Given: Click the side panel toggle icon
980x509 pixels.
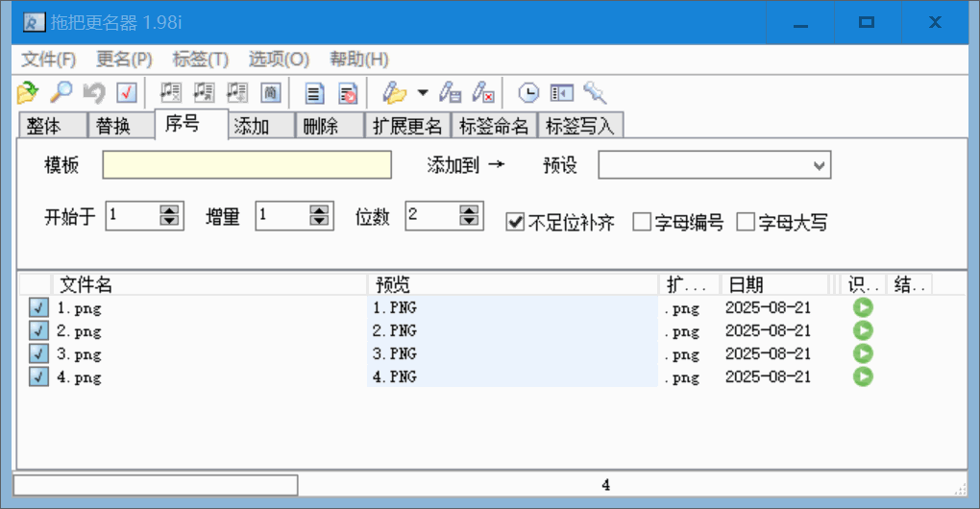Looking at the screenshot, I should (x=562, y=93).
